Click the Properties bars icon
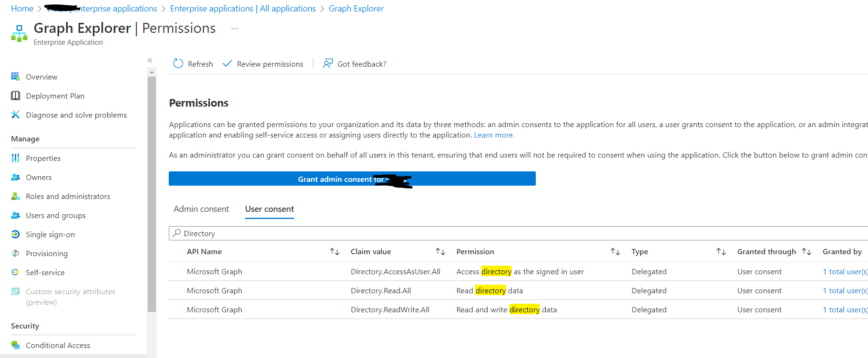 (x=16, y=158)
